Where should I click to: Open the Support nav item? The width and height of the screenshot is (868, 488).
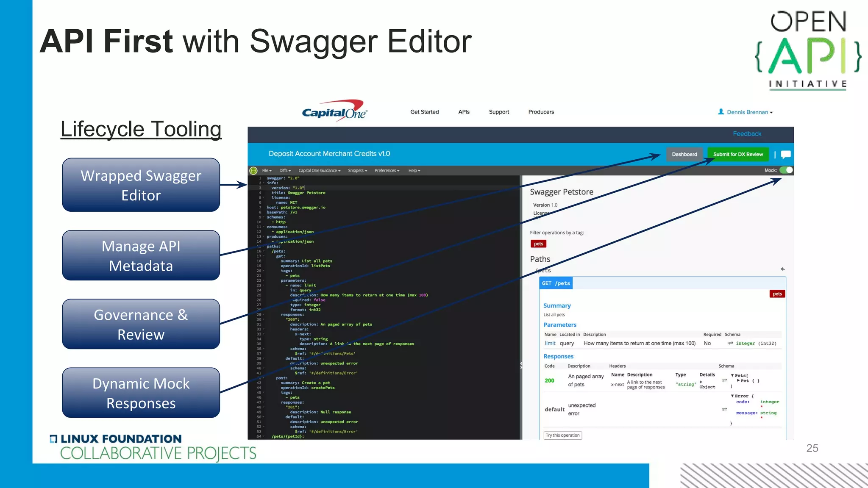click(x=499, y=112)
